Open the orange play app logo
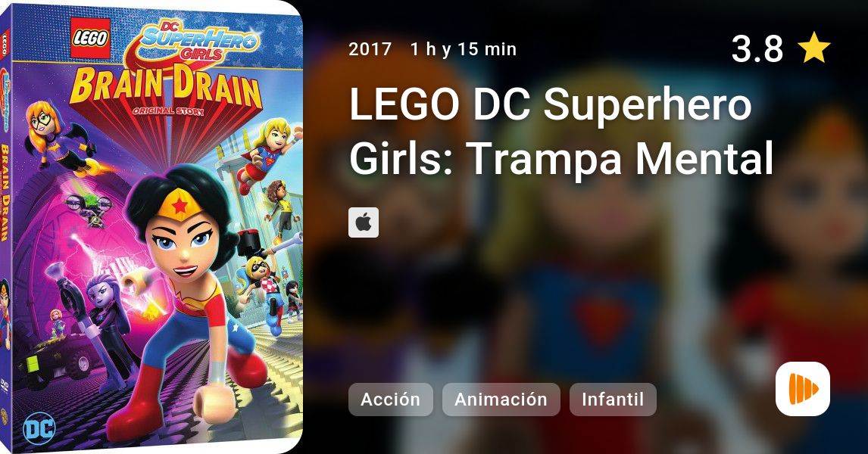 (x=803, y=389)
